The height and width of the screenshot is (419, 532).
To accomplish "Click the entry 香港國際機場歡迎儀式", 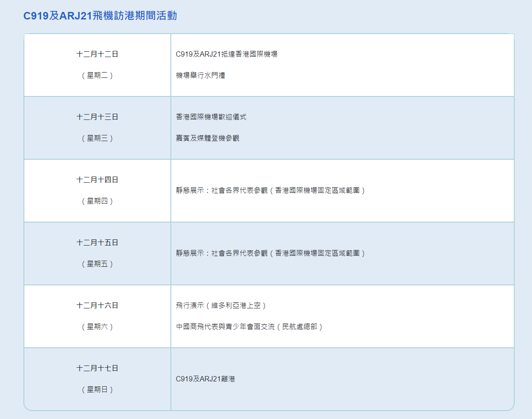I will click(x=211, y=117).
